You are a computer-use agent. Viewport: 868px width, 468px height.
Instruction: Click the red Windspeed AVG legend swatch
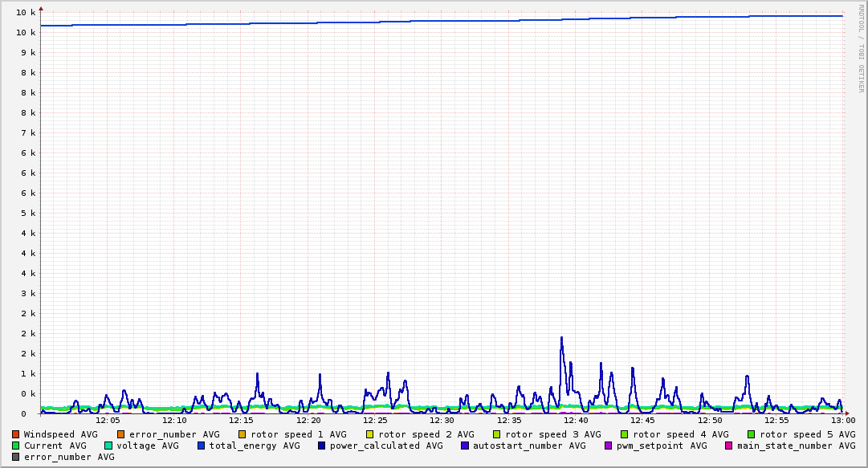coord(16,434)
